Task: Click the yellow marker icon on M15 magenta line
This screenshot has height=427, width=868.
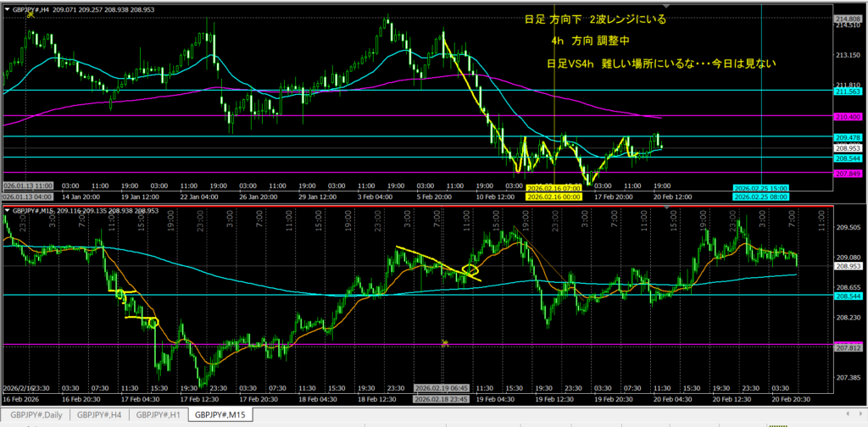Action: 444,342
